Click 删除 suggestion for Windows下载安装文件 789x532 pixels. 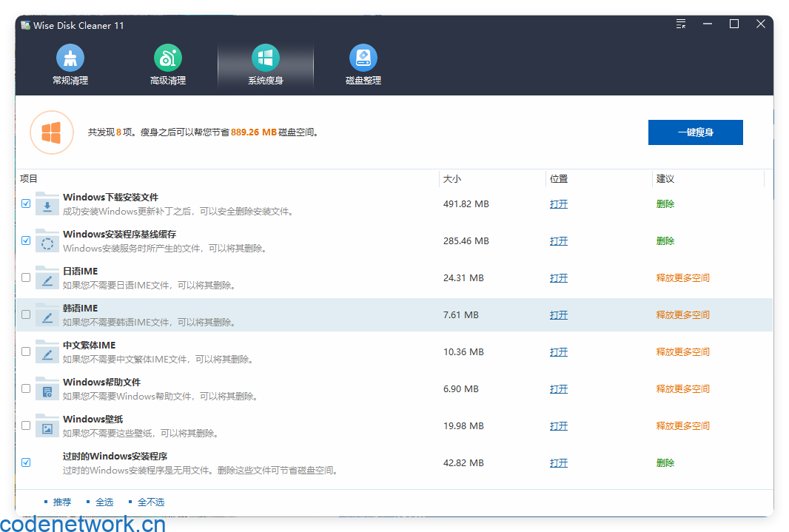(x=665, y=203)
